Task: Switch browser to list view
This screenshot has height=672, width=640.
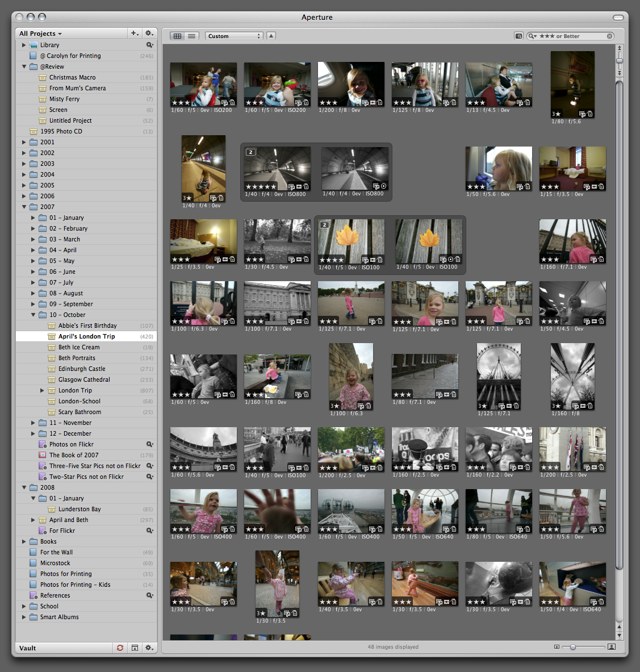Action: [191, 36]
